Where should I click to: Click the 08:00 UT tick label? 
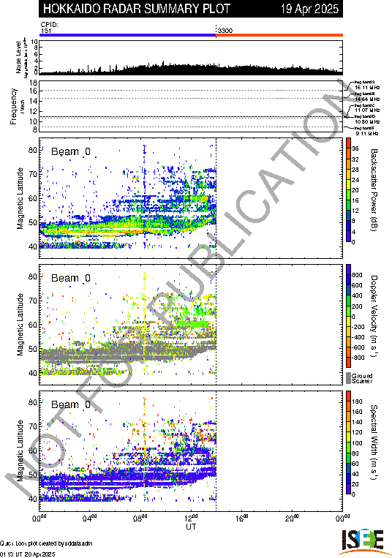click(x=140, y=518)
